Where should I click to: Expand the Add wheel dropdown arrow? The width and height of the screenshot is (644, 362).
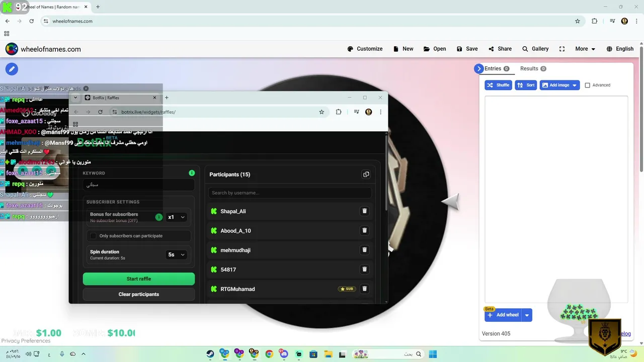[x=527, y=315]
